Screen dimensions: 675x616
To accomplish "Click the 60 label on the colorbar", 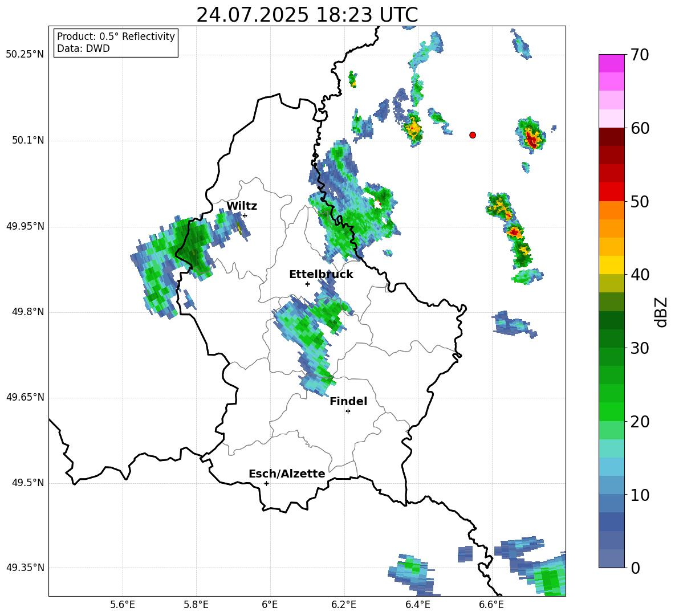I will point(640,128).
